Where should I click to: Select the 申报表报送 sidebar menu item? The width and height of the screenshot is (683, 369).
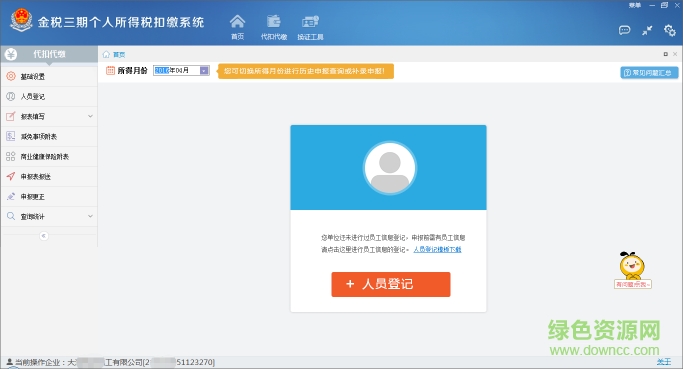[49, 176]
